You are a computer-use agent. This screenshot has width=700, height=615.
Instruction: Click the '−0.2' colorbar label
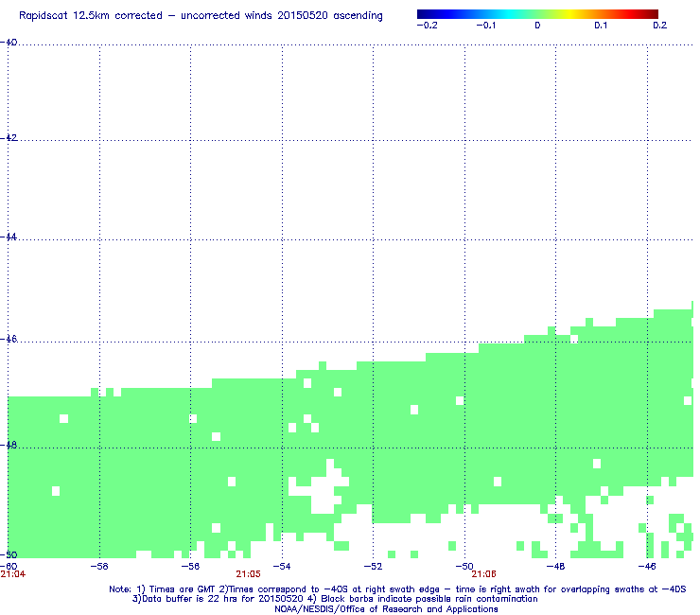point(427,26)
